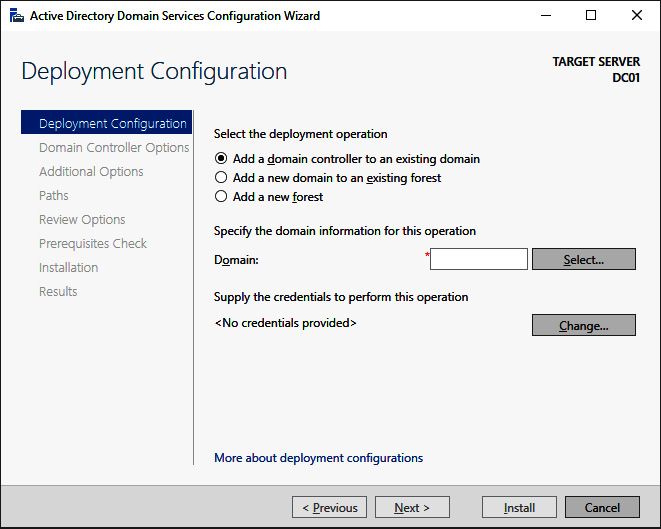Viewport: 661px width, 529px height.
Task: Focus the Domain text field
Action: pyautogui.click(x=478, y=259)
